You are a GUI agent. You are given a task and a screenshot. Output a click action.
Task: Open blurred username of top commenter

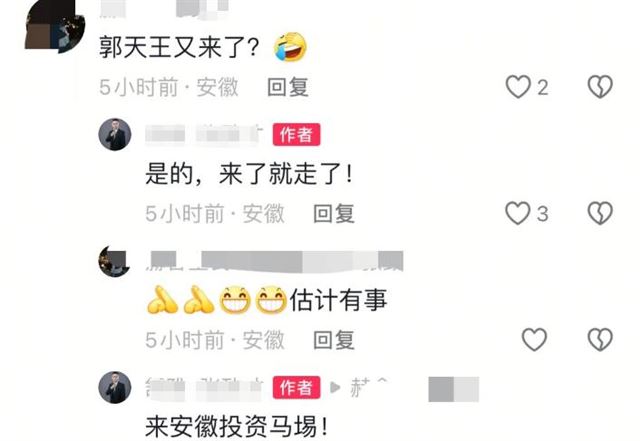pyautogui.click(x=163, y=9)
